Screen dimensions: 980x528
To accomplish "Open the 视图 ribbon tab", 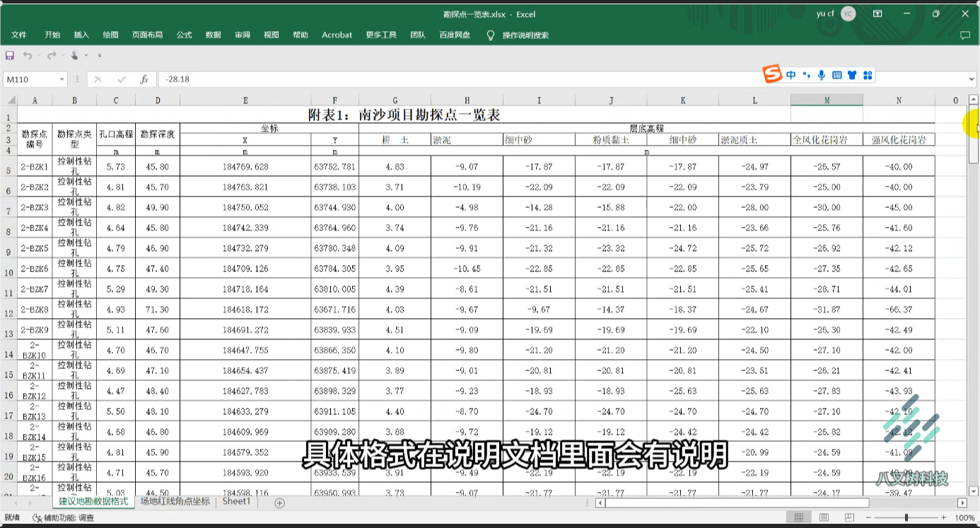I will [272, 35].
